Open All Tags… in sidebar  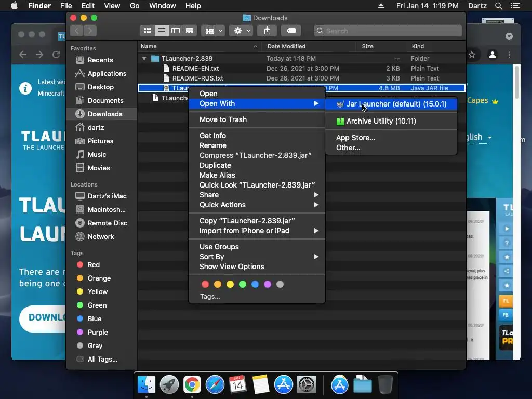[102, 360]
